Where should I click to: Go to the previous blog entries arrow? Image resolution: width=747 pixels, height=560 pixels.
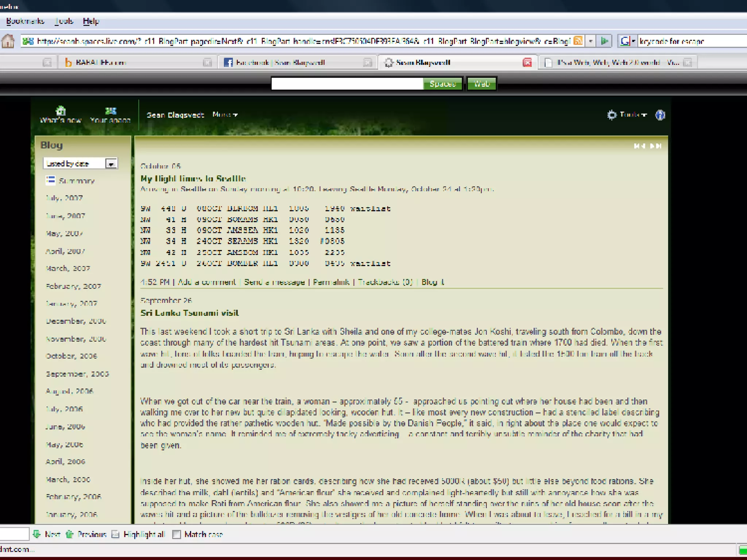click(639, 146)
